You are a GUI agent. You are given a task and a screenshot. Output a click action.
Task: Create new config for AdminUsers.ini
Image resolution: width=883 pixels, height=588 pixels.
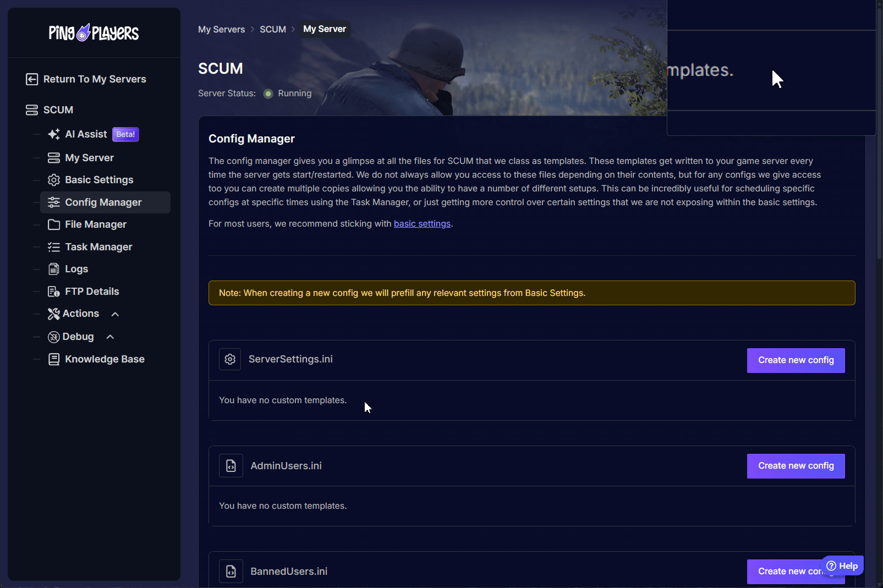pos(796,466)
